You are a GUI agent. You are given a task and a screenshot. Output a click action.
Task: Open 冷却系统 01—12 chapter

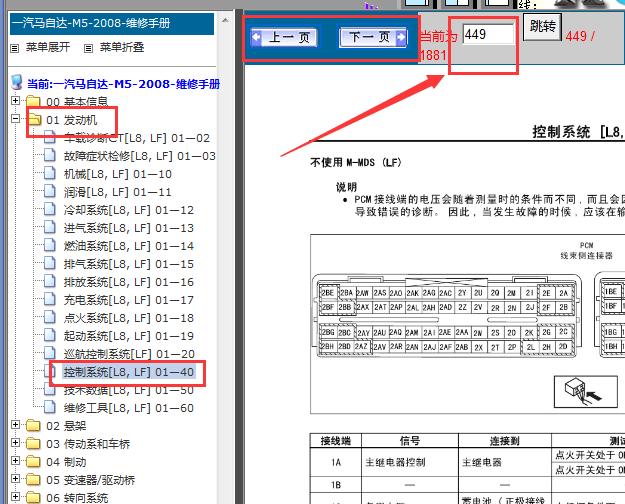[x=129, y=210]
